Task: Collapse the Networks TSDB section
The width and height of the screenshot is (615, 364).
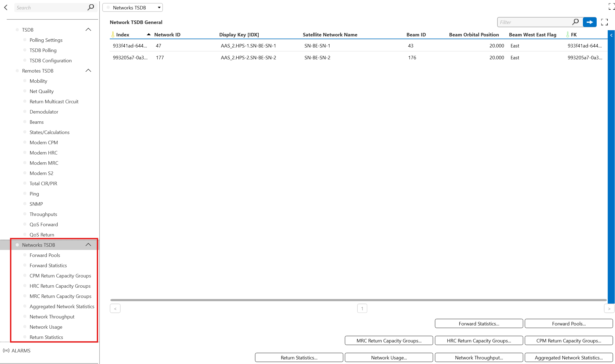Action: tap(88, 245)
